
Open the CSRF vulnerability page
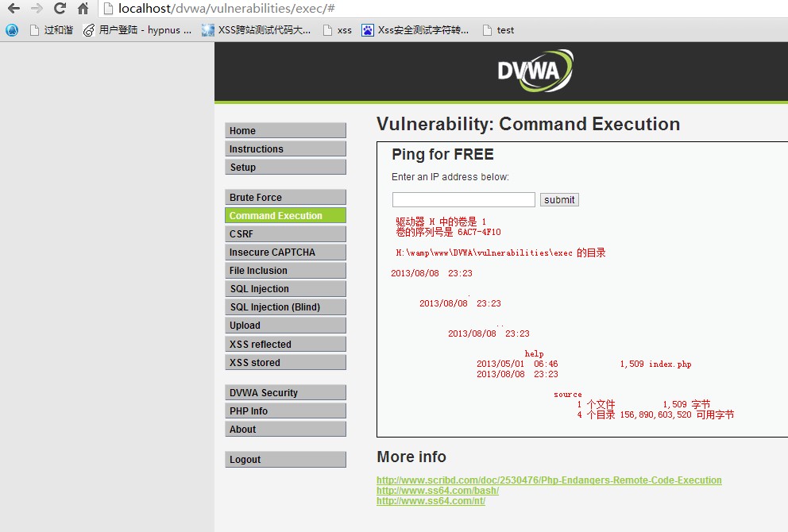point(285,233)
